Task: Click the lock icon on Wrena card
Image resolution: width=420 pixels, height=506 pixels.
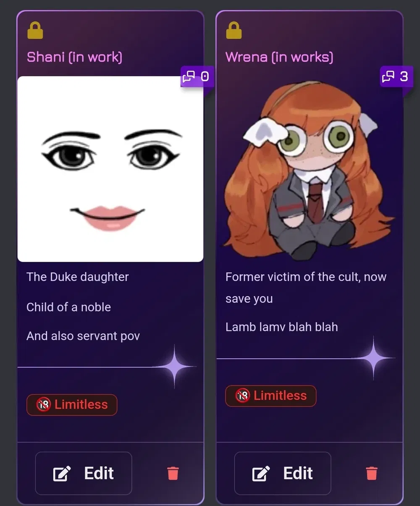Action: (234, 31)
